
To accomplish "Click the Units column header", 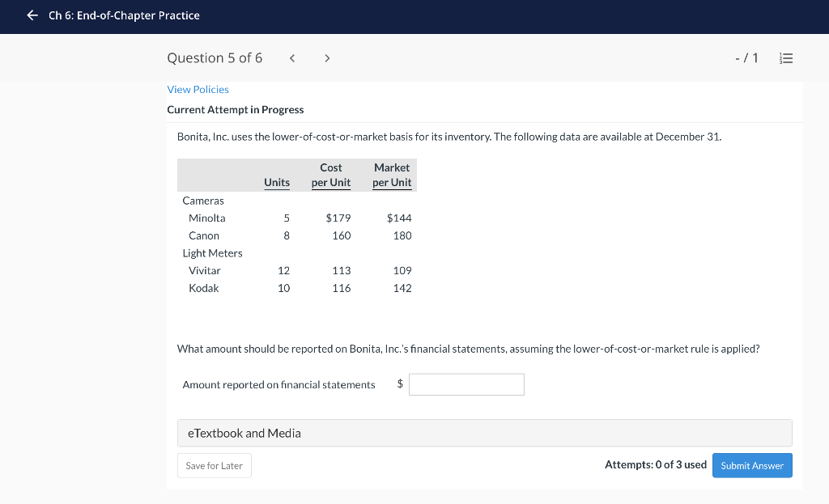I will coord(277,182).
